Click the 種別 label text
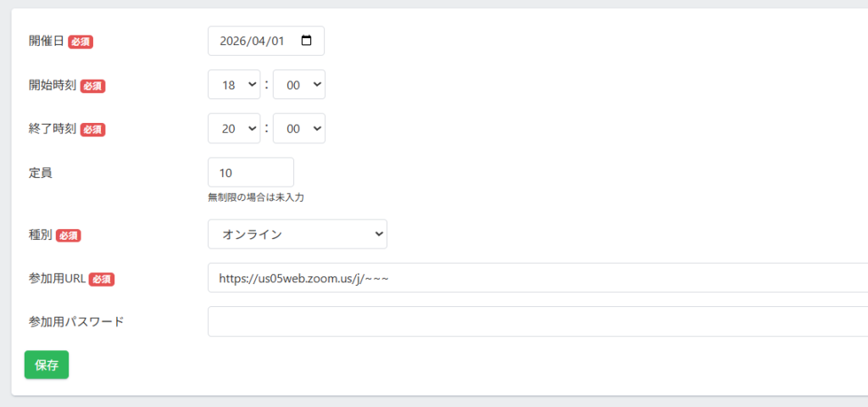 coord(41,235)
